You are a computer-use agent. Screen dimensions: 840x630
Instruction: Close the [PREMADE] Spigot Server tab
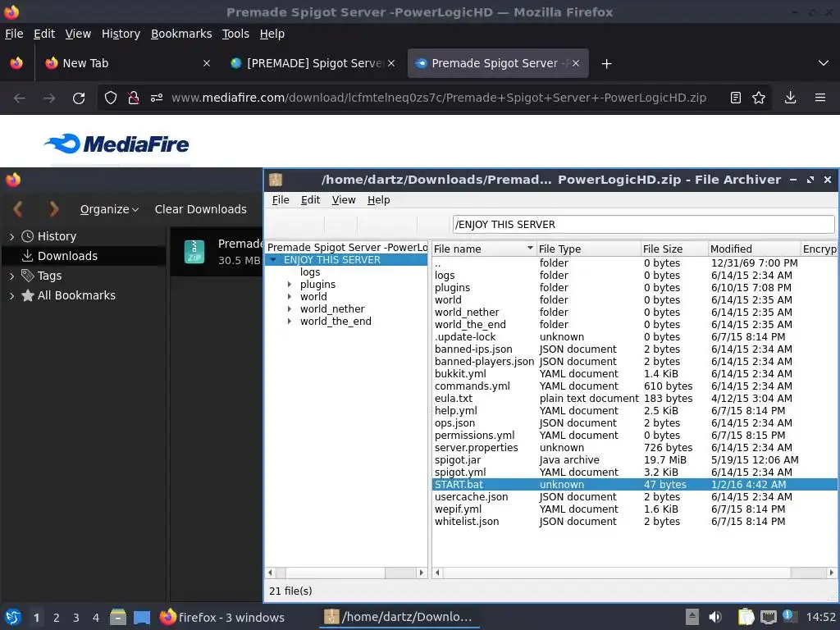[x=391, y=63]
